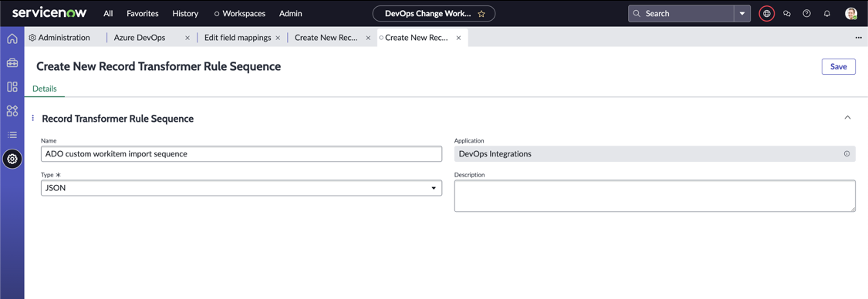Open the chat bubbles icon in the header
The height and width of the screenshot is (299, 868).
(x=787, y=13)
